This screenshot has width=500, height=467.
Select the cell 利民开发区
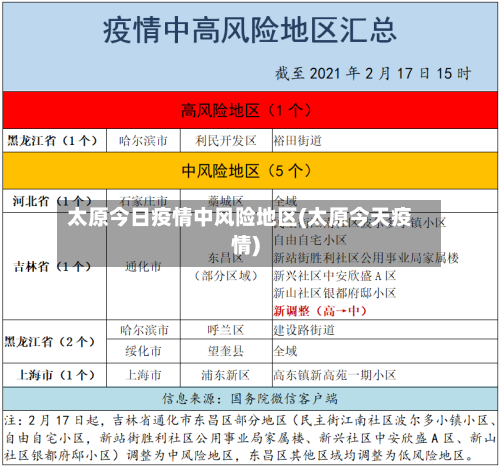pos(226,141)
